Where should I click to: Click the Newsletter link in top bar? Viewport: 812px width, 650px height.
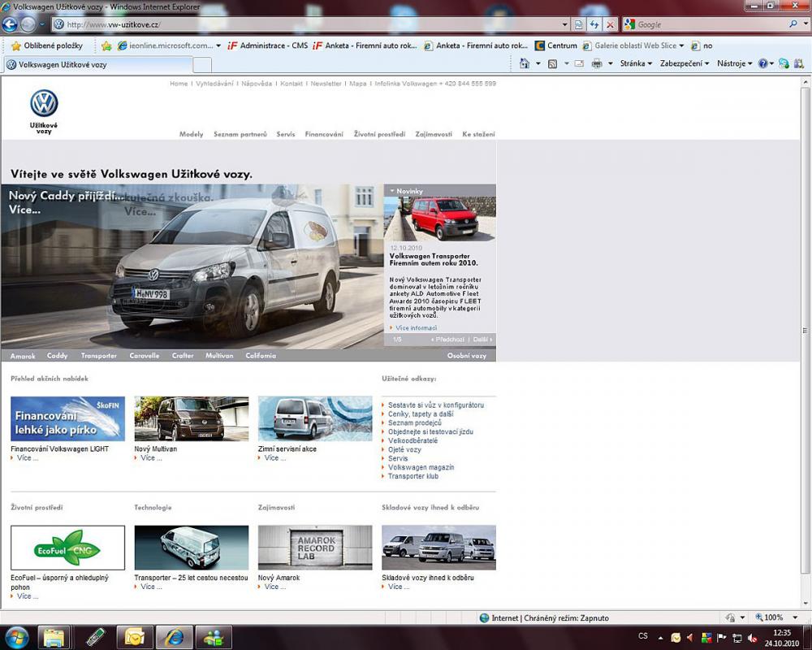[326, 84]
